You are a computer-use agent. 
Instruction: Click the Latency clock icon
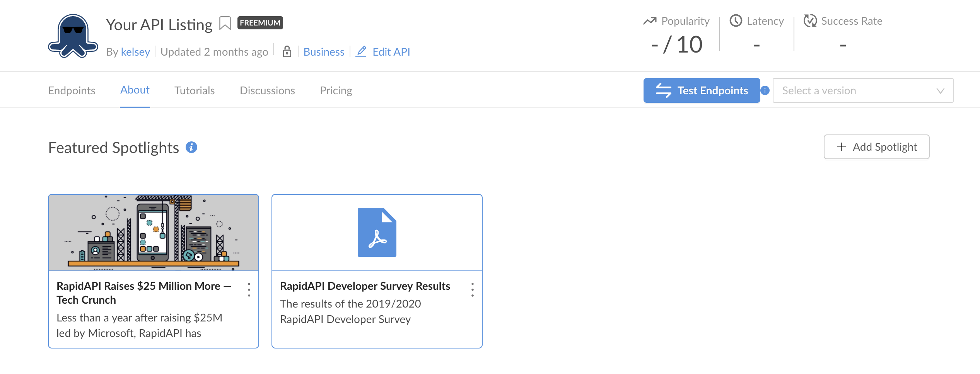click(x=736, y=20)
